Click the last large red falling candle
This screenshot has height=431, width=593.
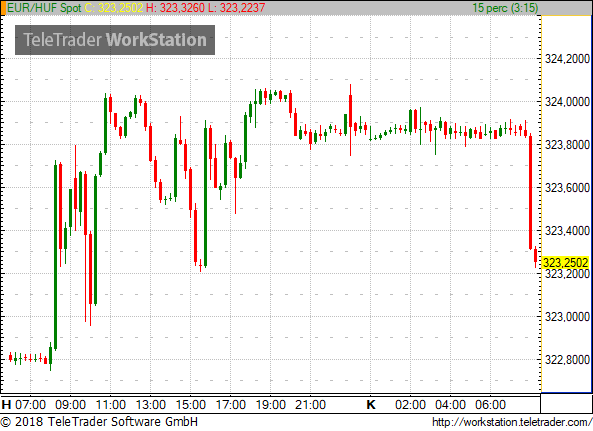[531, 192]
